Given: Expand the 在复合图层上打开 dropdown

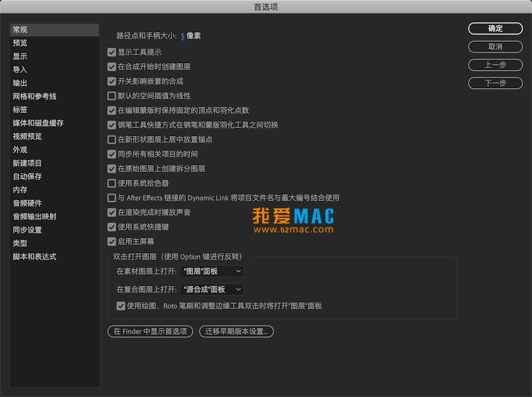Looking at the screenshot, I should point(212,290).
